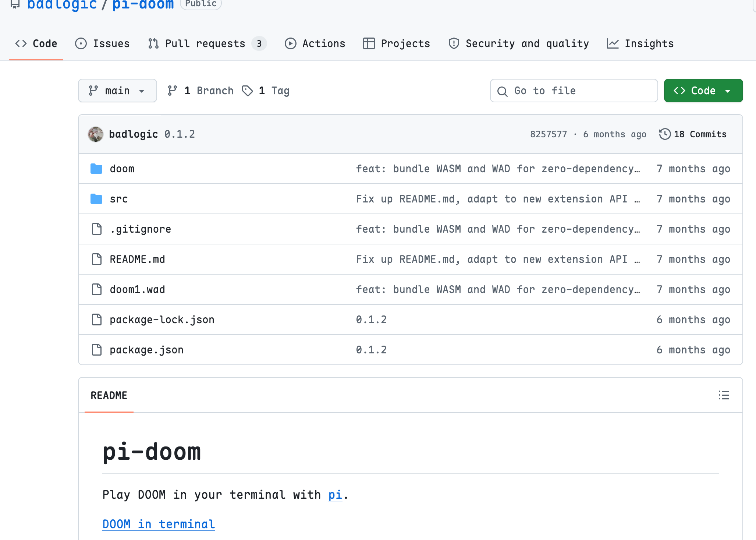This screenshot has width=756, height=540.
Task: Click the tag icon beside 1 Tag
Action: tap(248, 91)
